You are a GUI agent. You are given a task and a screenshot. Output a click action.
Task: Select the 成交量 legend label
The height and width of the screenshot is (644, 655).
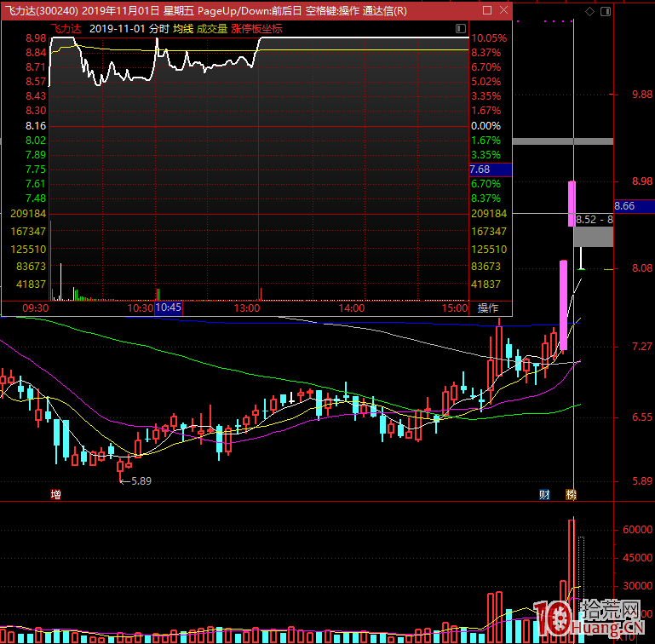tap(212, 28)
